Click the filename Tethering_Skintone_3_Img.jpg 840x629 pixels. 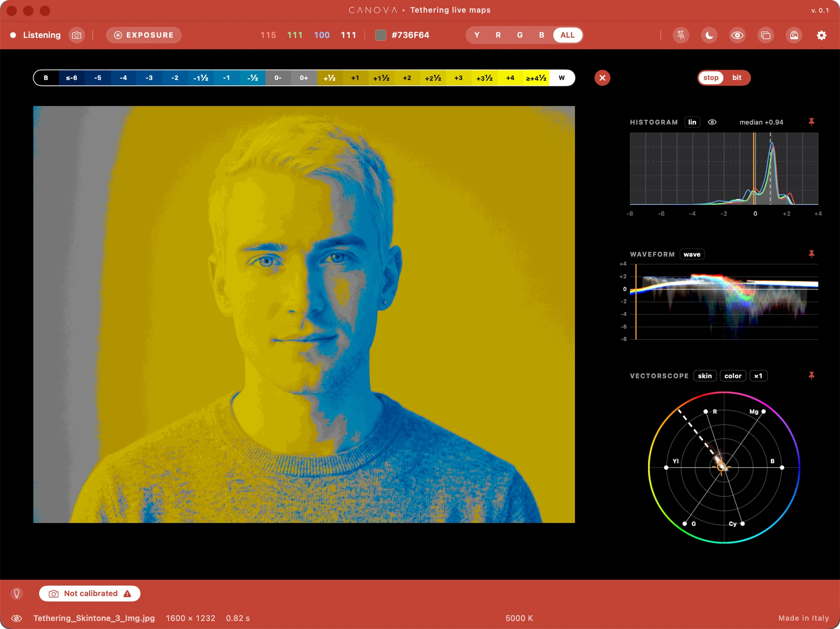[x=94, y=618]
